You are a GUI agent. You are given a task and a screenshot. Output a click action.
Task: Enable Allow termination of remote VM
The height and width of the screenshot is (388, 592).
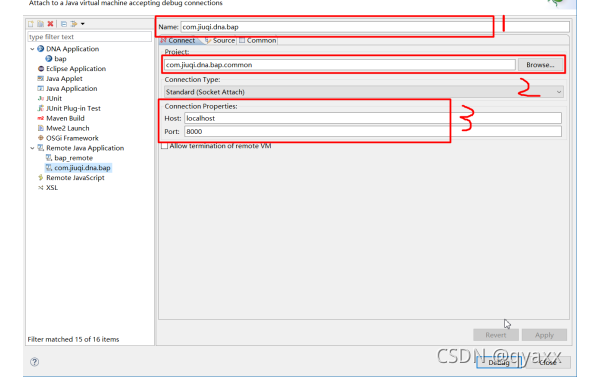coord(164,146)
